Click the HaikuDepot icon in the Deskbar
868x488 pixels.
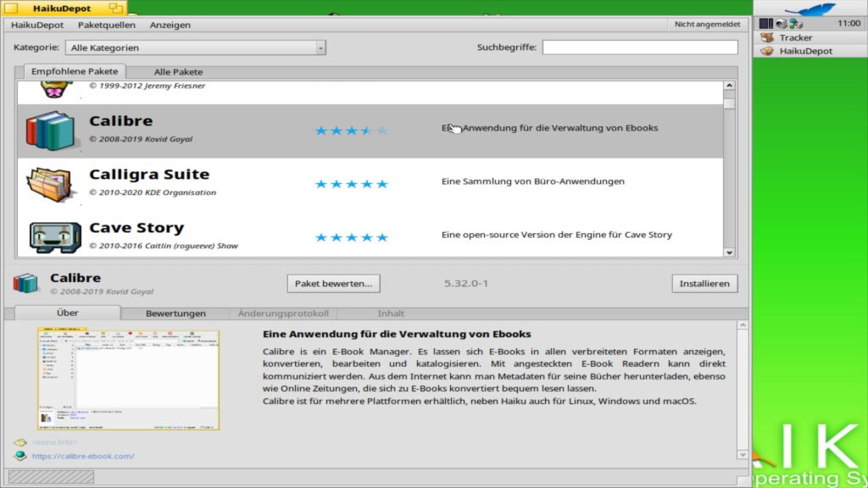click(x=767, y=51)
